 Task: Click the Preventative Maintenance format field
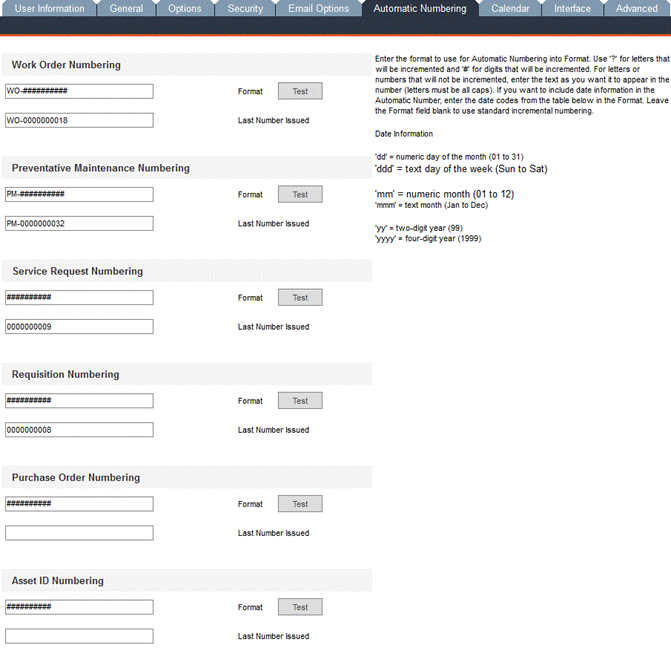coord(79,194)
